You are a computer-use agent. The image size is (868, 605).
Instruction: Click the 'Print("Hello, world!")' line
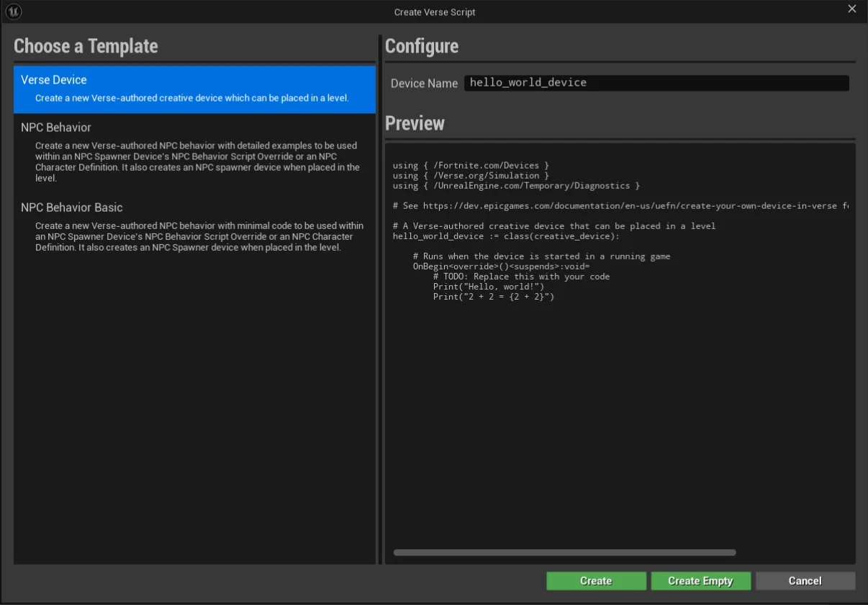click(x=489, y=287)
